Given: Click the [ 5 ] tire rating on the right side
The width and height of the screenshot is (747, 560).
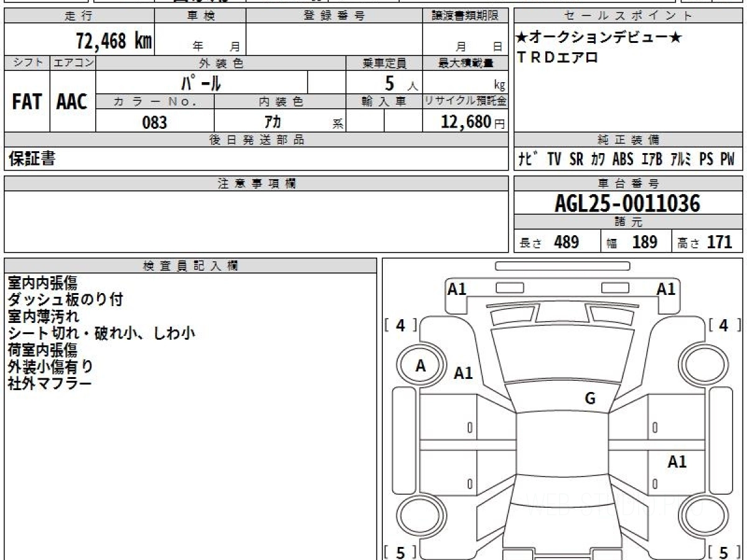Looking at the screenshot, I should [723, 551].
